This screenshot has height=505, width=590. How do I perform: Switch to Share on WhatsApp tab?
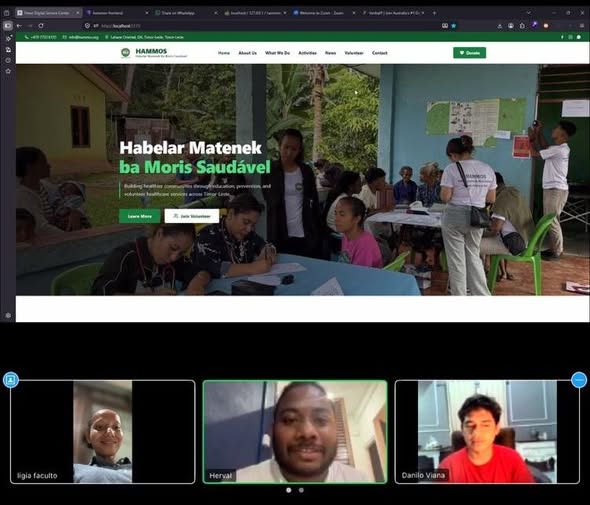[x=187, y=13]
